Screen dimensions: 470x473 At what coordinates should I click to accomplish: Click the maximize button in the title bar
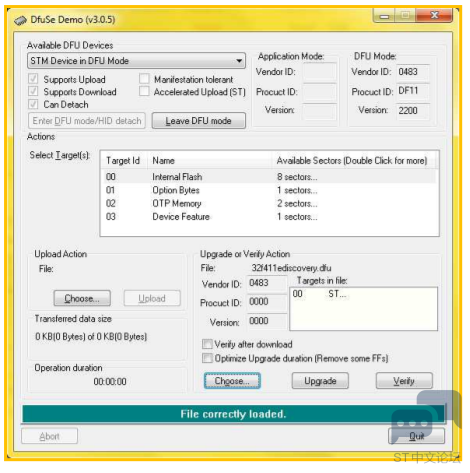click(x=405, y=15)
